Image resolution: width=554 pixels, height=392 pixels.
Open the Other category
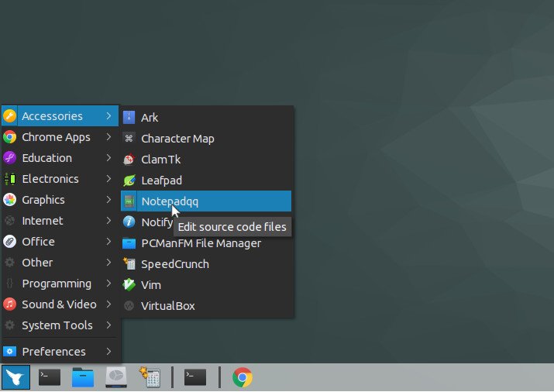[60, 263]
